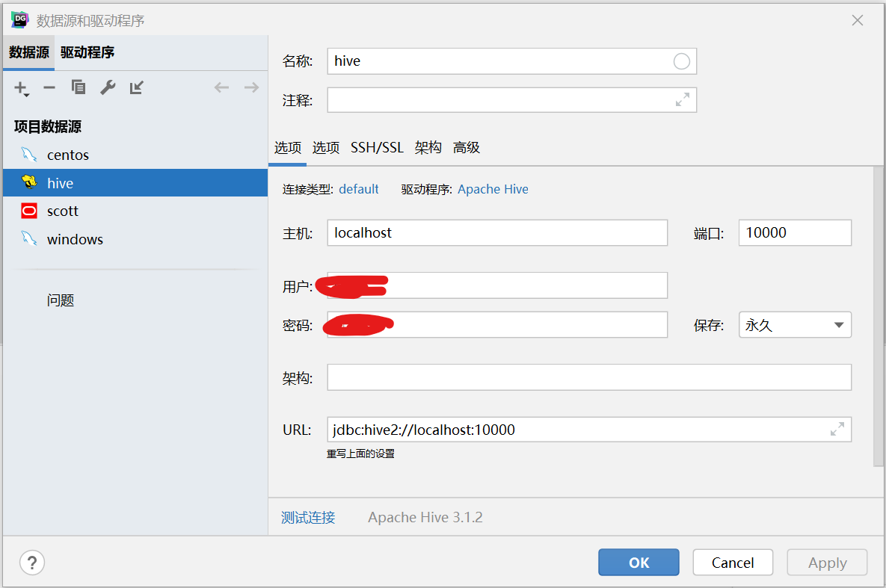Viewport: 886px width, 588px height.
Task: Confirm with the OK button
Action: pyautogui.click(x=639, y=563)
